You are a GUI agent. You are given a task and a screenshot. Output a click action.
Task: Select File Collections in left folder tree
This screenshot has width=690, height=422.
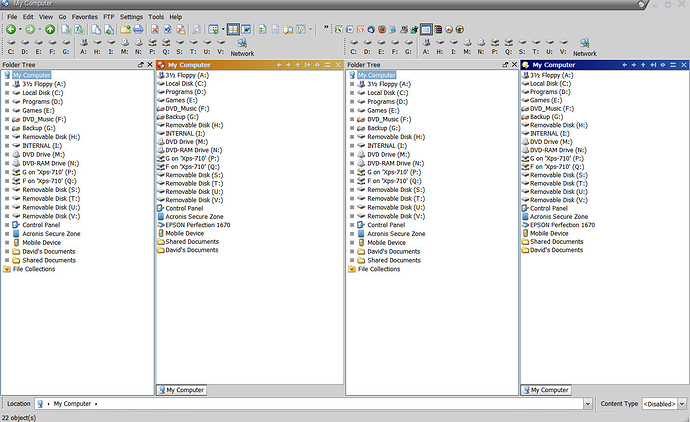[33, 269]
